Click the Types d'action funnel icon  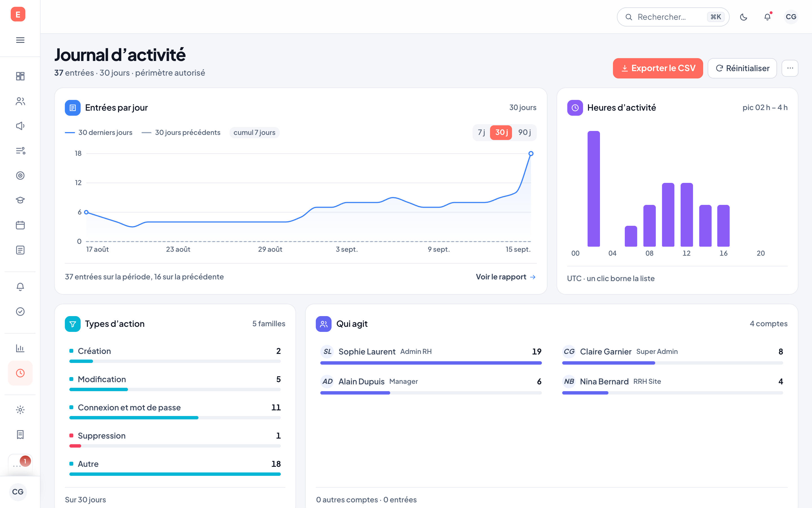pyautogui.click(x=72, y=324)
